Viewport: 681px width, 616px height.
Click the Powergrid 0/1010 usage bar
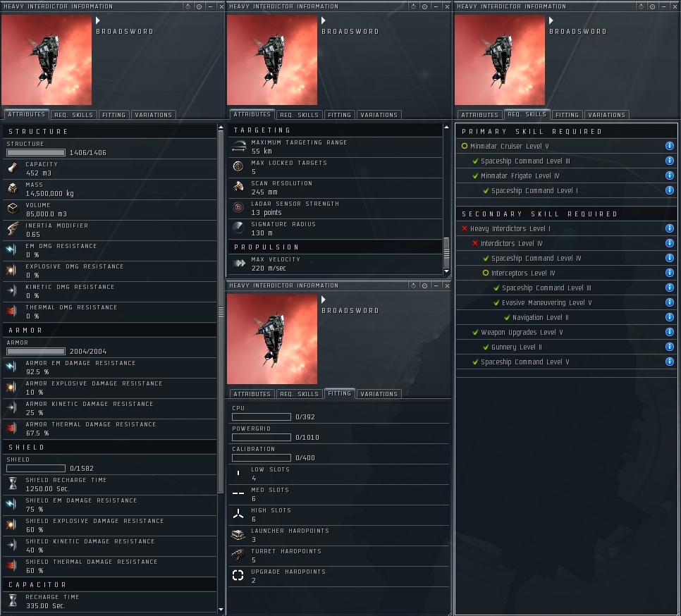point(262,437)
